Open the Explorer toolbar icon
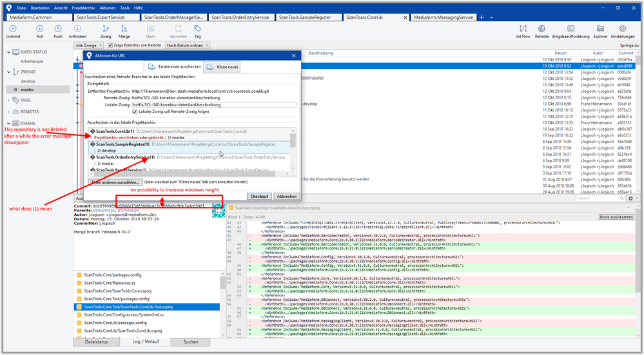This screenshot has height=355, width=644. click(600, 29)
